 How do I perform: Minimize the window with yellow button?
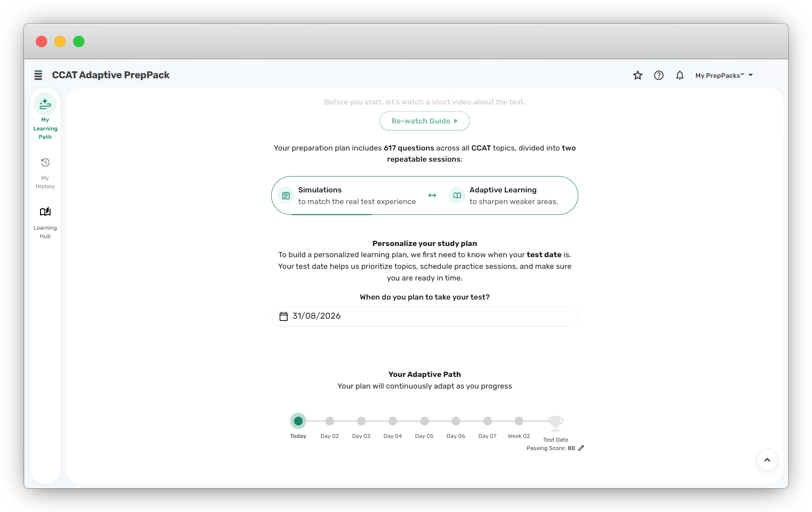(x=60, y=41)
